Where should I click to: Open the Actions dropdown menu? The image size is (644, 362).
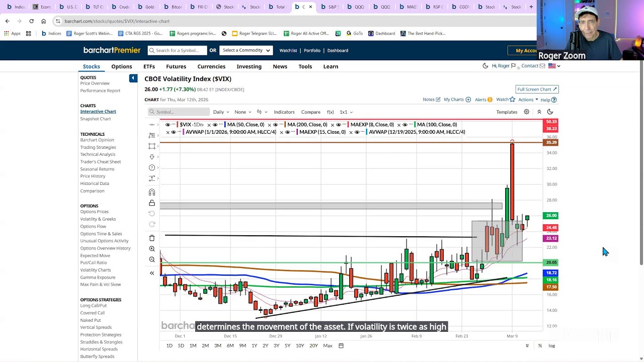[x=528, y=100]
